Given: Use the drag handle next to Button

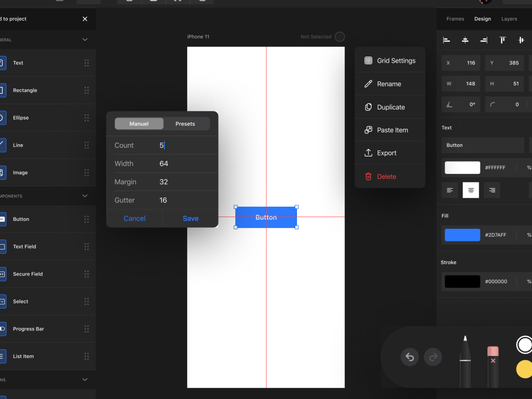Looking at the screenshot, I should [87, 219].
